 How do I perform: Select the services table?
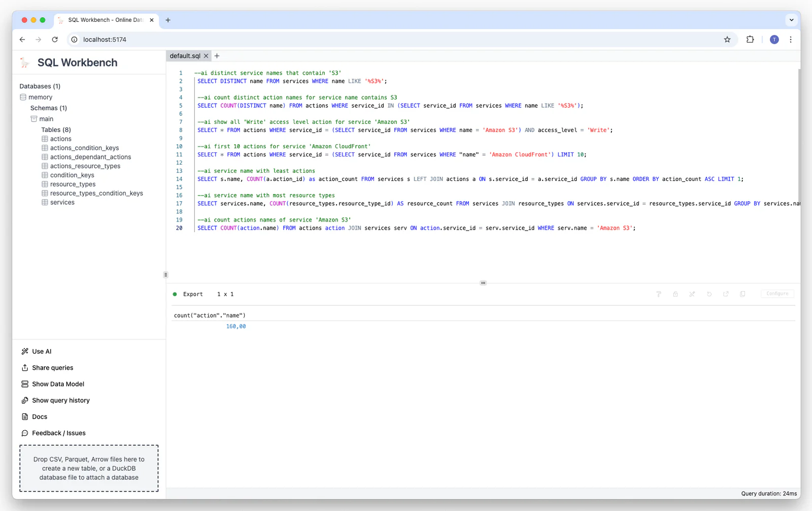tap(62, 203)
